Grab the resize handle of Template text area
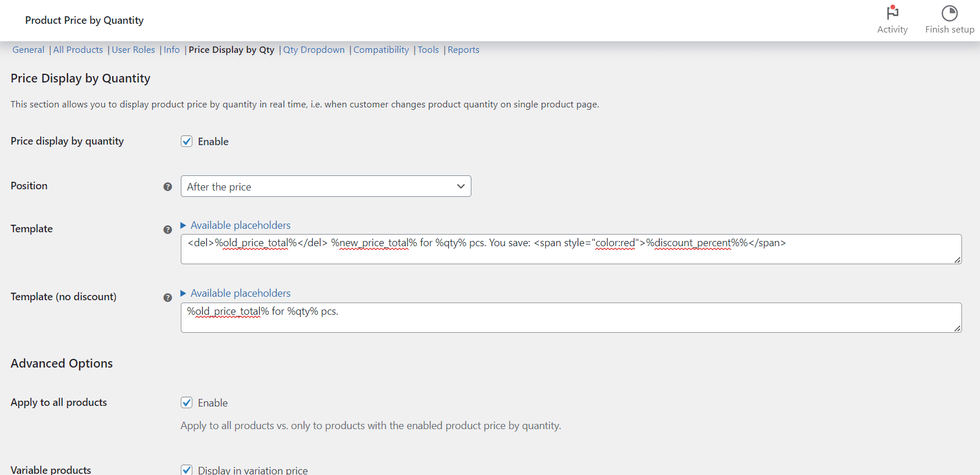 pyautogui.click(x=957, y=260)
